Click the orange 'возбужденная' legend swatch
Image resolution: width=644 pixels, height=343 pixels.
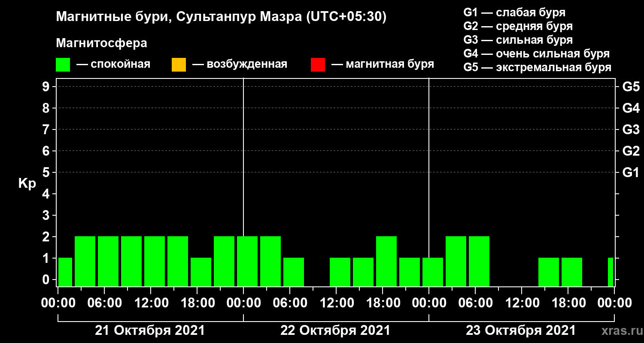coord(179,65)
